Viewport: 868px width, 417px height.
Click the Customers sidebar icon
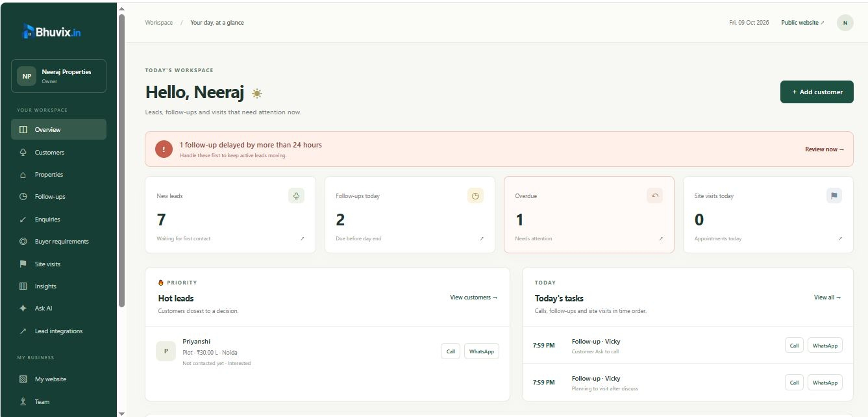click(x=23, y=152)
